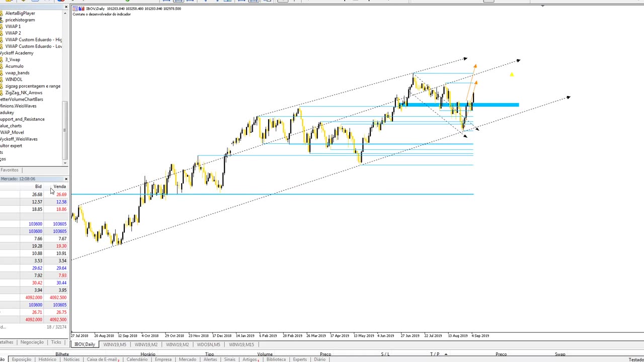Select the Acumulo indicator icon
This screenshot has height=362, width=644.
(2, 66)
